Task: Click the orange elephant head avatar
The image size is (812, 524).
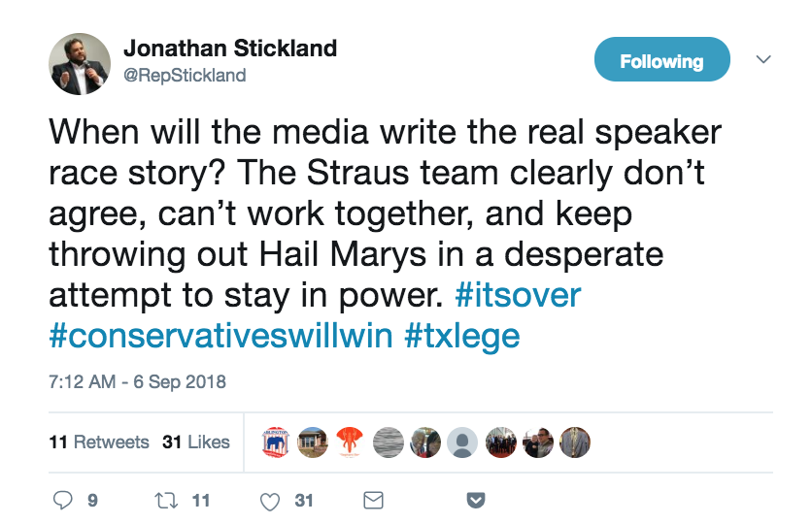Action: pyautogui.click(x=349, y=442)
